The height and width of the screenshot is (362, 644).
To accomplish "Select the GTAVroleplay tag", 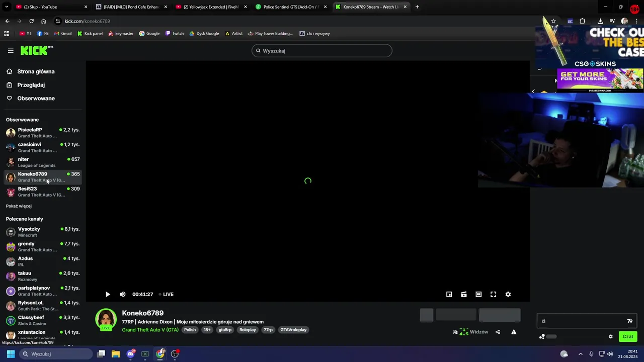I will pyautogui.click(x=293, y=330).
